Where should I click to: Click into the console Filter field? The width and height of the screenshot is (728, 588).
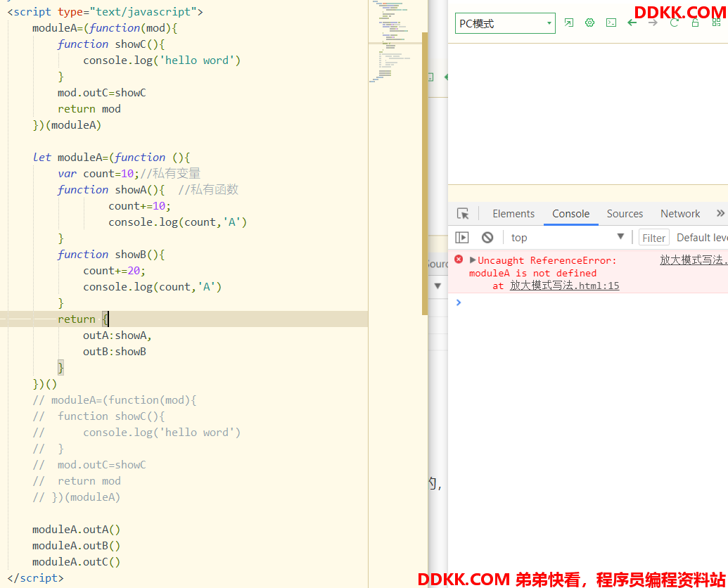tap(653, 238)
